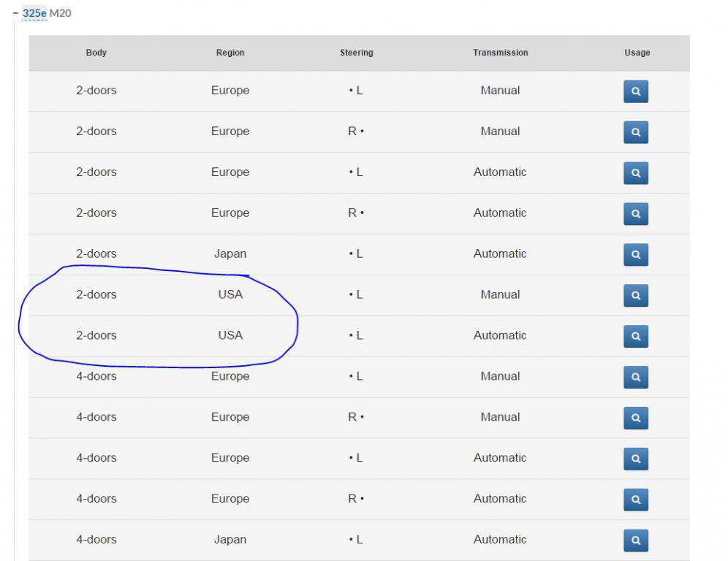Click usage magnifier for 2-doors USA Manual
728x561 pixels.
pos(635,296)
